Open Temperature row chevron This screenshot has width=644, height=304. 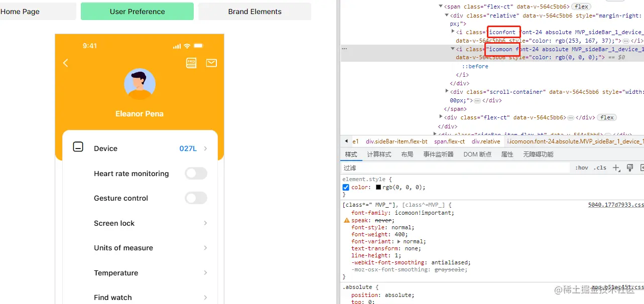click(205, 273)
